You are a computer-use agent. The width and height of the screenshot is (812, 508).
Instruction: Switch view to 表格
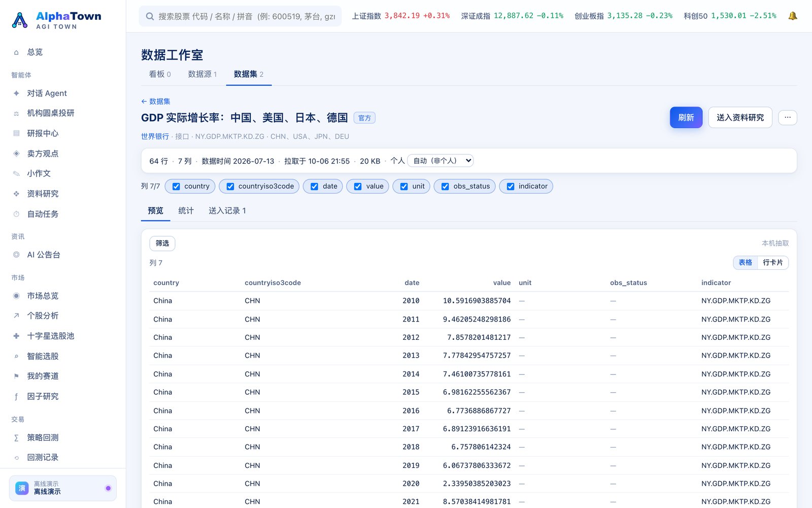coord(745,263)
